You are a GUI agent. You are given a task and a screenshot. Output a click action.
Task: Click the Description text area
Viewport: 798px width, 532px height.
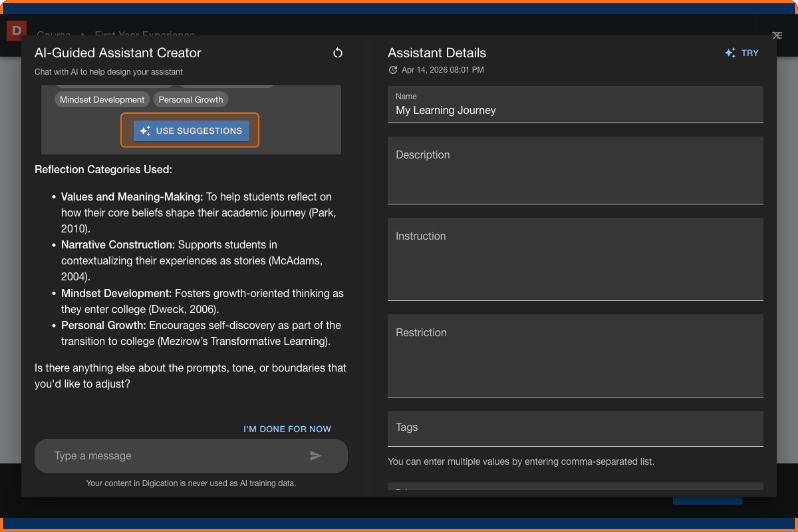click(x=575, y=171)
